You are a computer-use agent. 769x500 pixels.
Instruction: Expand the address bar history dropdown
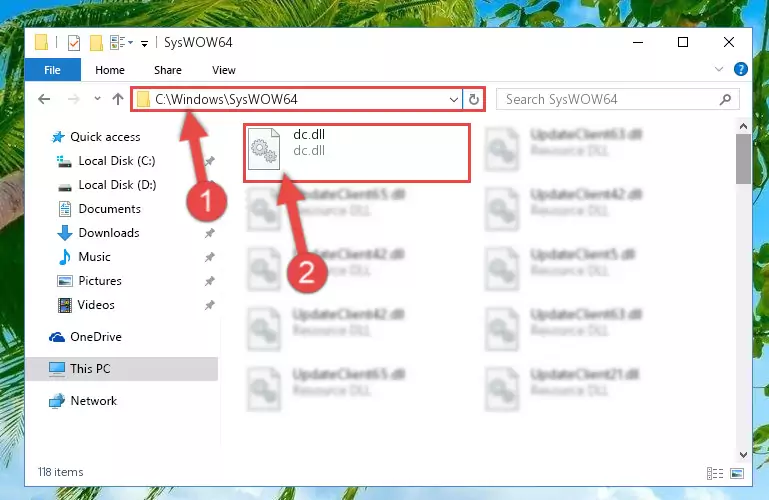(x=454, y=100)
